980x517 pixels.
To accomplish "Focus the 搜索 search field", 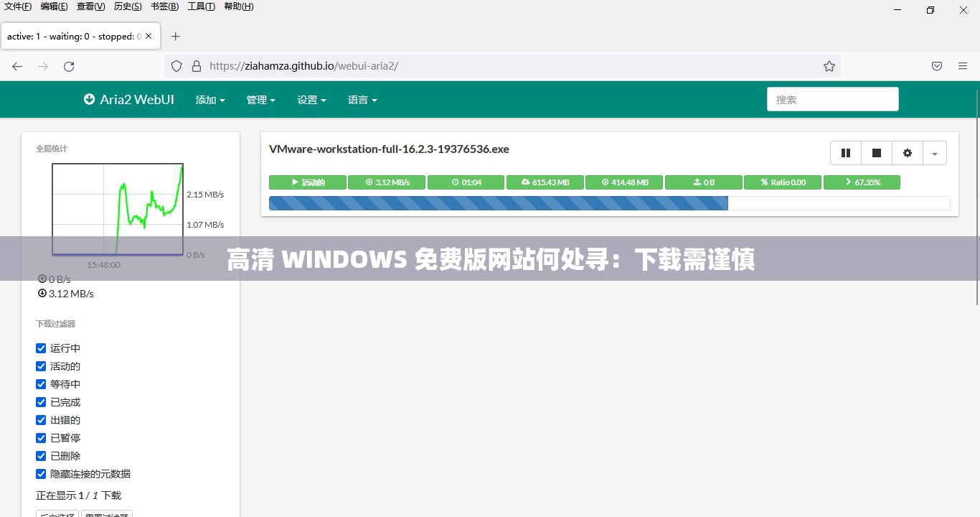I will pyautogui.click(x=832, y=100).
